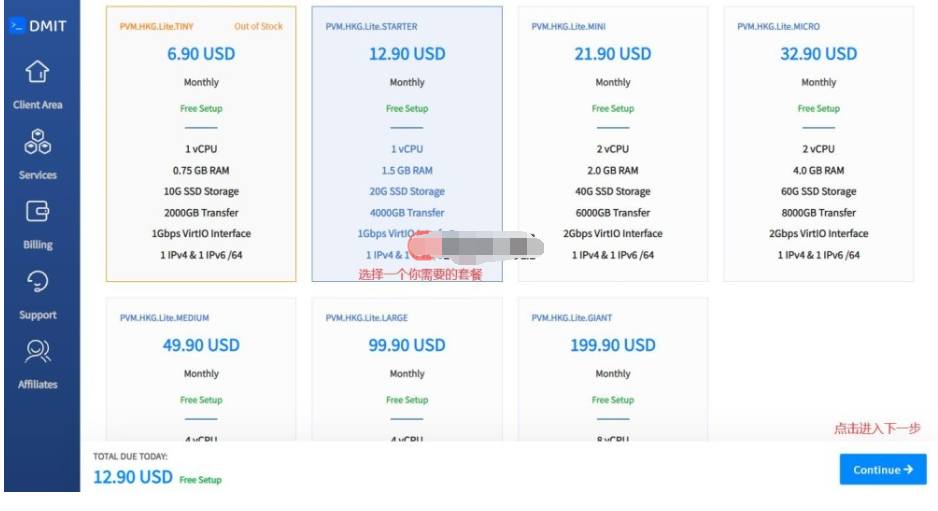Click the Affiliates menu label
Image resolution: width=938 pixels, height=511 pixels.
(37, 384)
